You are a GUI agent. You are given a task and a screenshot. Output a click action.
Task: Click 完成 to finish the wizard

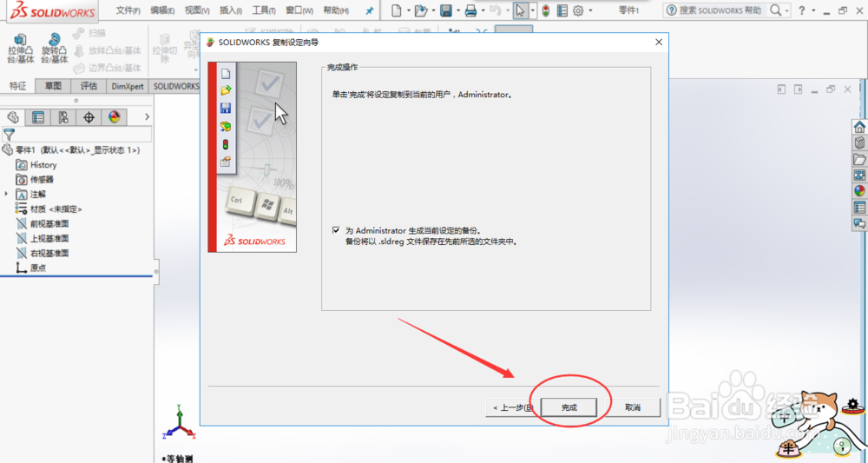(x=569, y=407)
